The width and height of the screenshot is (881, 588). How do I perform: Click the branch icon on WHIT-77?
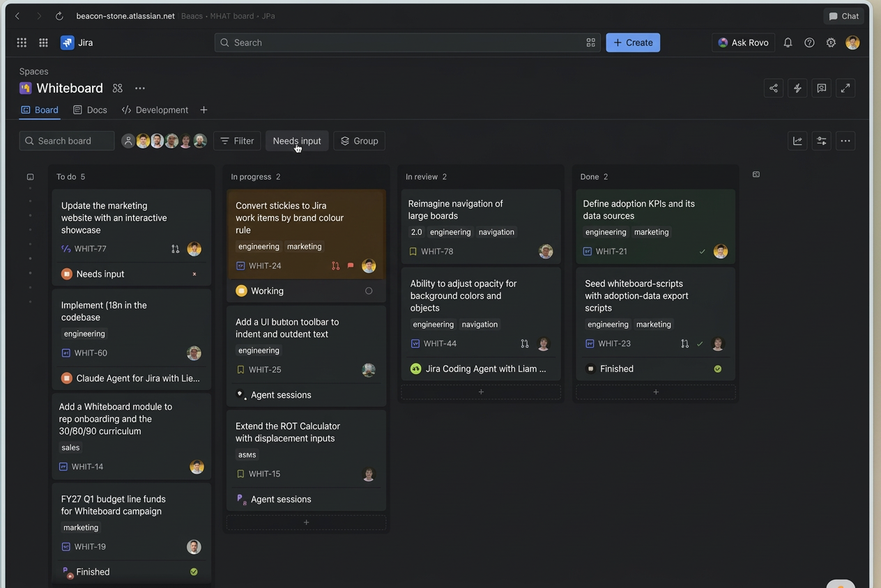175,249
